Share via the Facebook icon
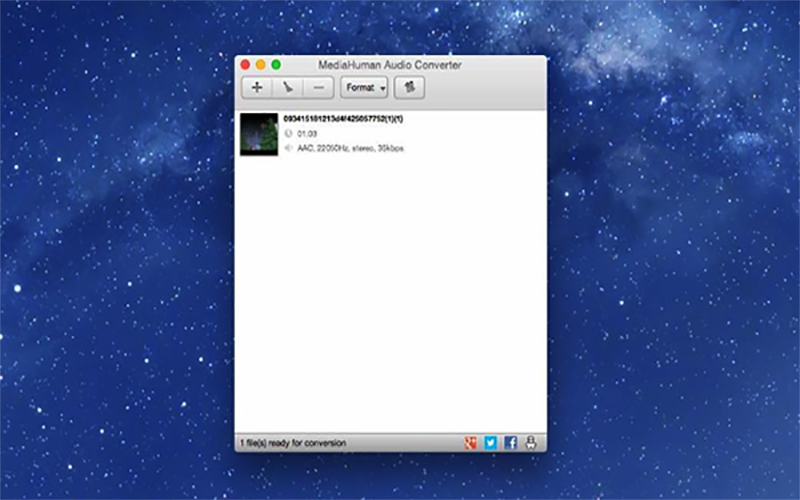 tap(511, 443)
